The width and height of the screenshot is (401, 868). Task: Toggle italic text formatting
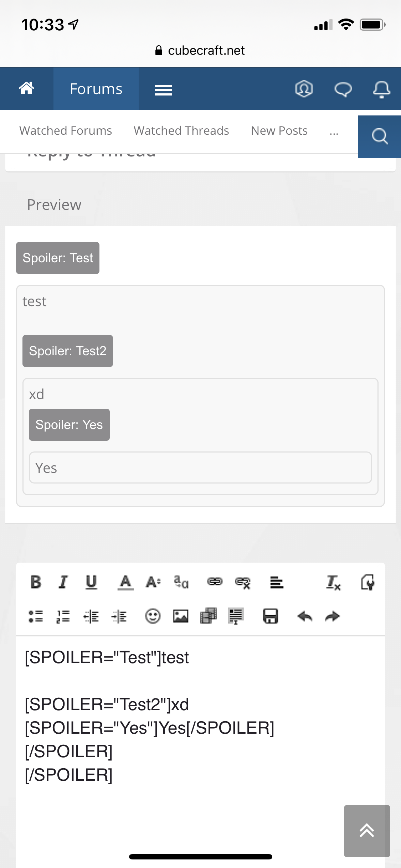pos(63,582)
